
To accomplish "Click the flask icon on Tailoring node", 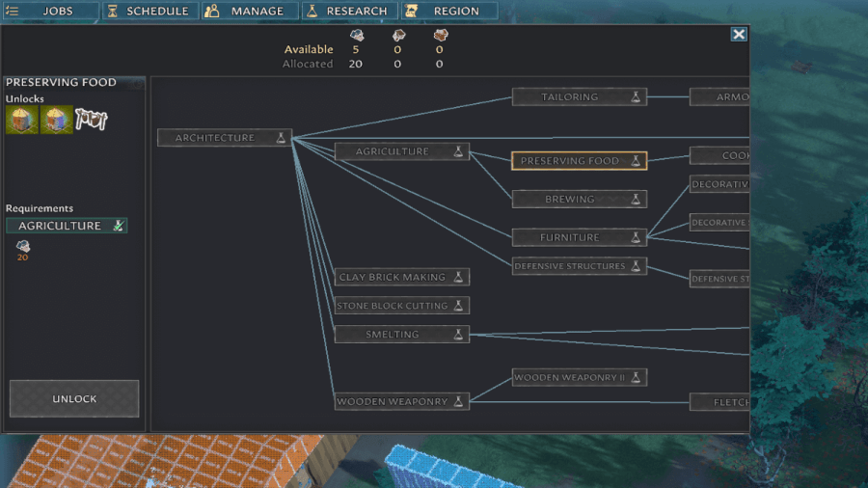I will 636,97.
